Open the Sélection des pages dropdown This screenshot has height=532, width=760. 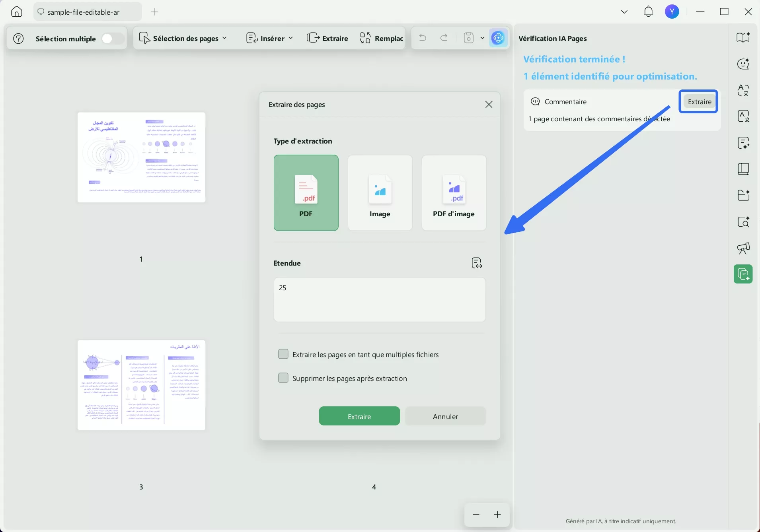(183, 38)
